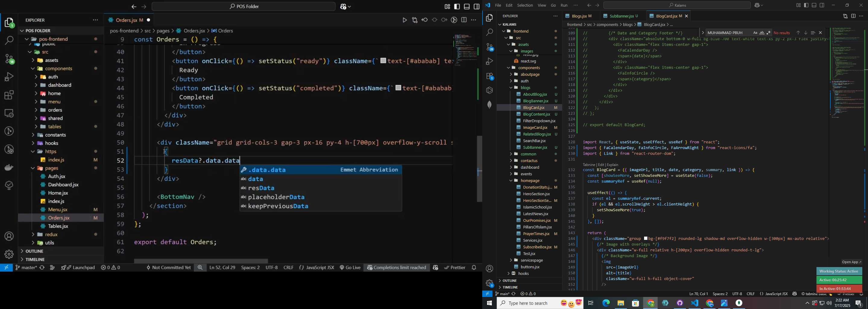
Task: Toggle Find in Selection in Kalams find widget
Action: [813, 33]
